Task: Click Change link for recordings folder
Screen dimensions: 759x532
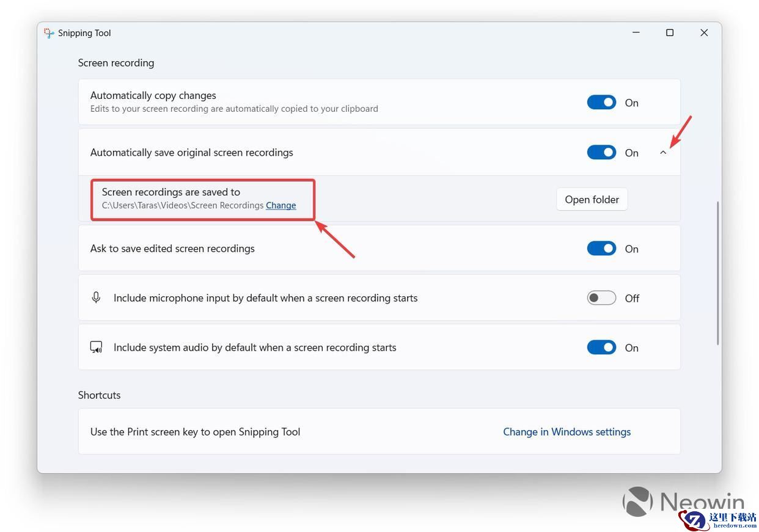Action: click(281, 205)
